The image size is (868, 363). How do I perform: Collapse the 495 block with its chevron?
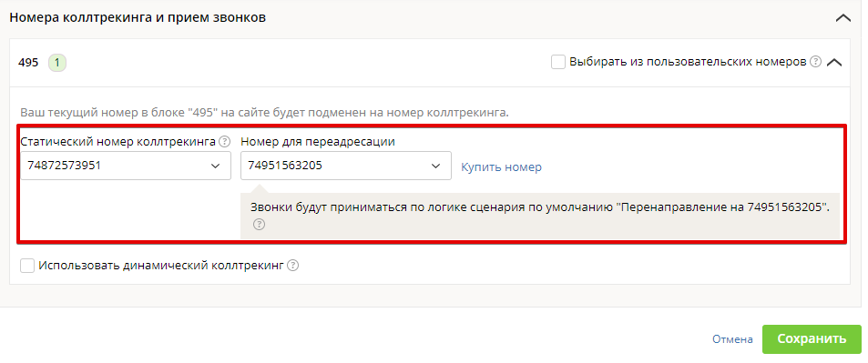834,63
